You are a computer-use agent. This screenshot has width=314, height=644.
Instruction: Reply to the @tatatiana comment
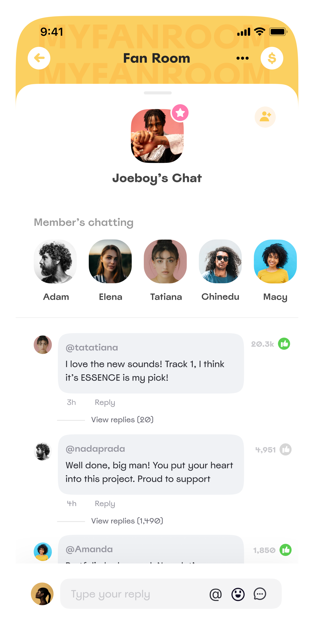tap(105, 403)
